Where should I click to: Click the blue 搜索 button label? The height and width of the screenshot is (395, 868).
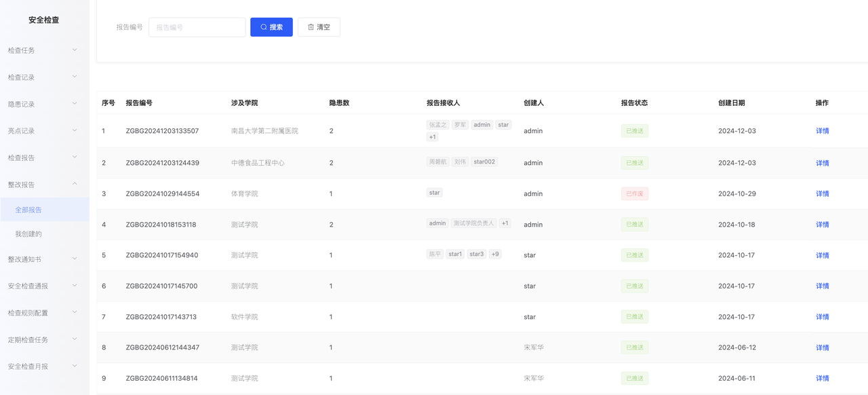(x=277, y=27)
